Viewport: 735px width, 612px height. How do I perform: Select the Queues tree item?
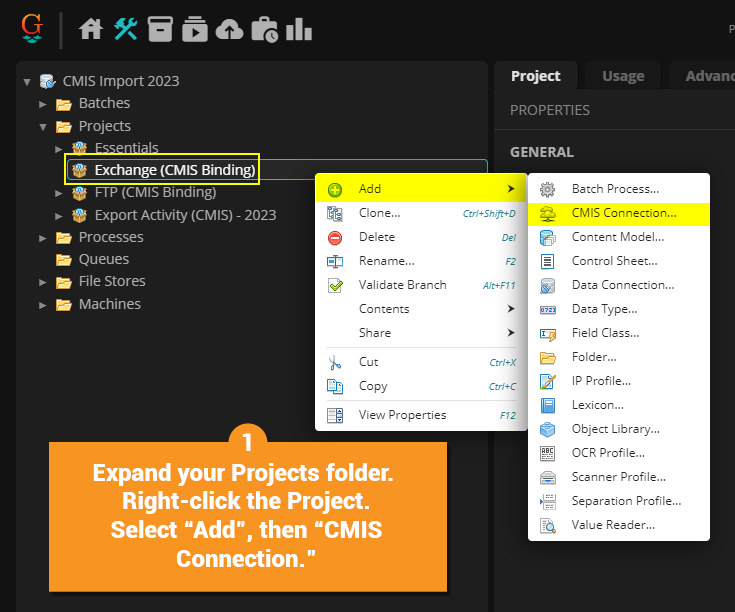(x=104, y=259)
